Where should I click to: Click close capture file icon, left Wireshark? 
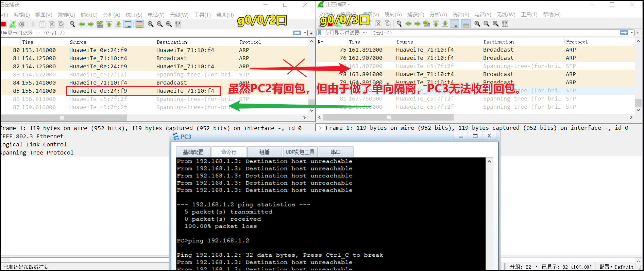coord(52,24)
